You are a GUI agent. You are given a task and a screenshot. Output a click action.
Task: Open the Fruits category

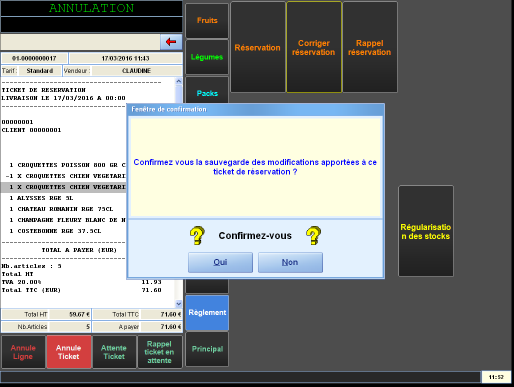pos(207,21)
